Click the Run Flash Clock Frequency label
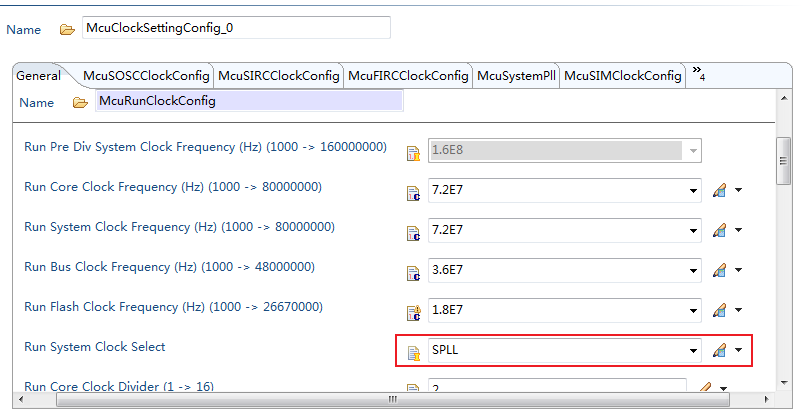The height and width of the screenshot is (419, 805). 174,307
